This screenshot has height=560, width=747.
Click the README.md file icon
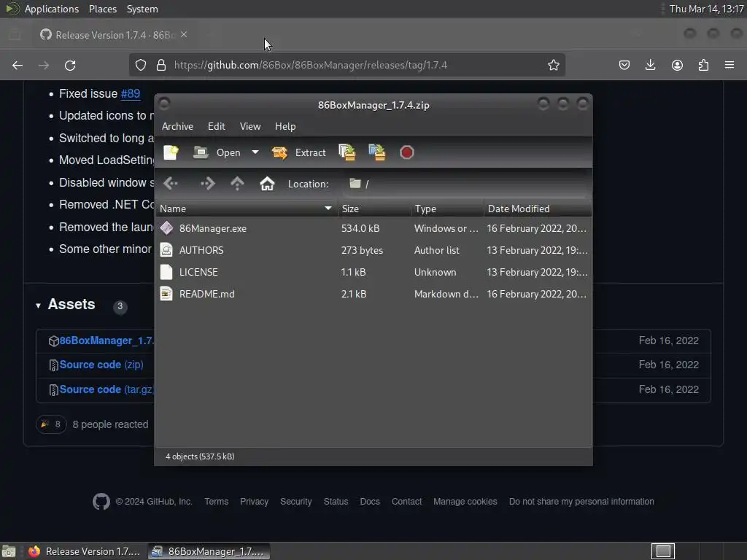(x=166, y=294)
